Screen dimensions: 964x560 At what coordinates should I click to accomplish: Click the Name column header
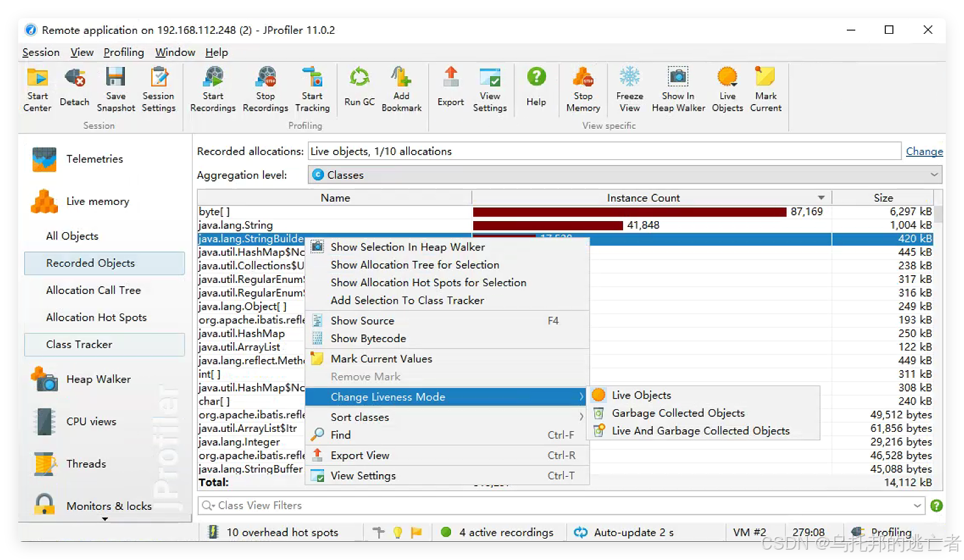coord(335,198)
